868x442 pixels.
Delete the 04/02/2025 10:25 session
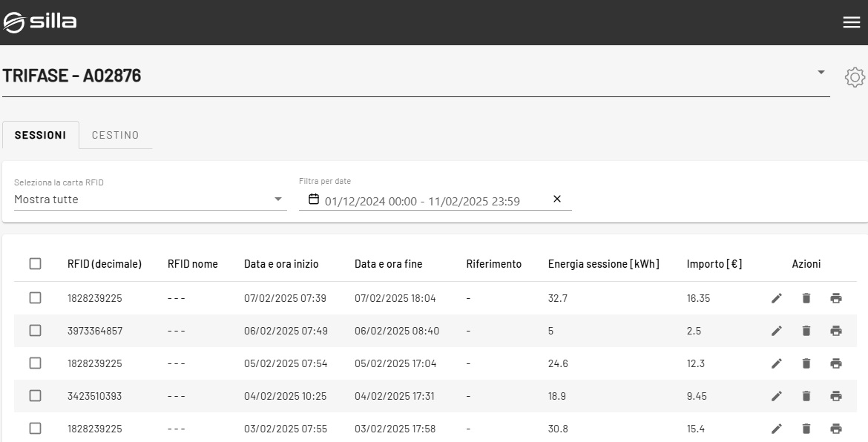pos(806,396)
